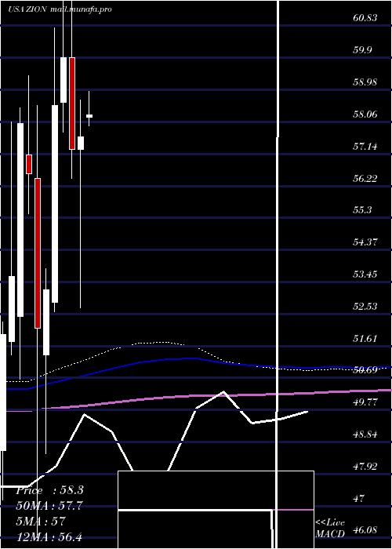Click the 60.83 price axis label
This screenshot has height=549, width=392.
tap(365, 18)
